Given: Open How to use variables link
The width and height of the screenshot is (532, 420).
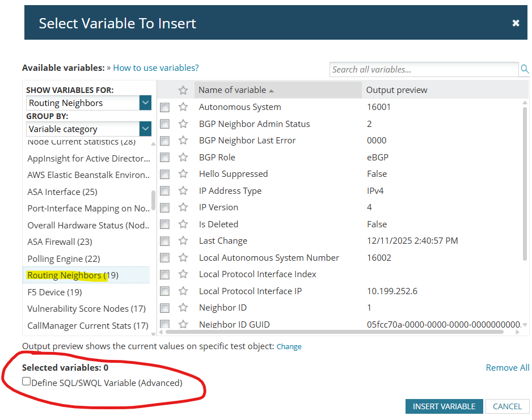Looking at the screenshot, I should click(156, 68).
